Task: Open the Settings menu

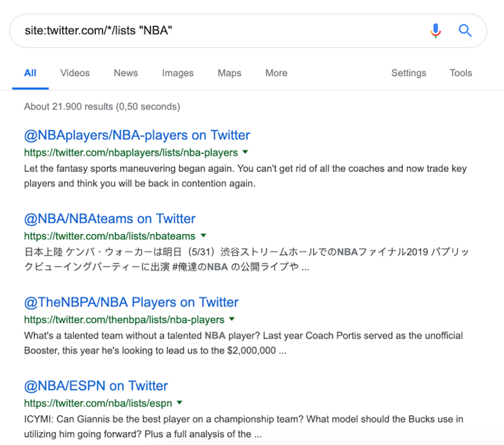Action: [408, 73]
